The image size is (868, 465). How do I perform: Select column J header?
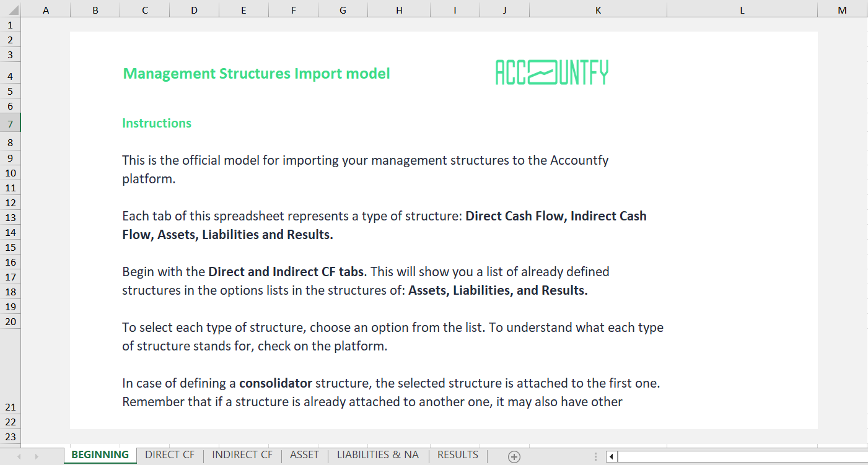click(504, 9)
